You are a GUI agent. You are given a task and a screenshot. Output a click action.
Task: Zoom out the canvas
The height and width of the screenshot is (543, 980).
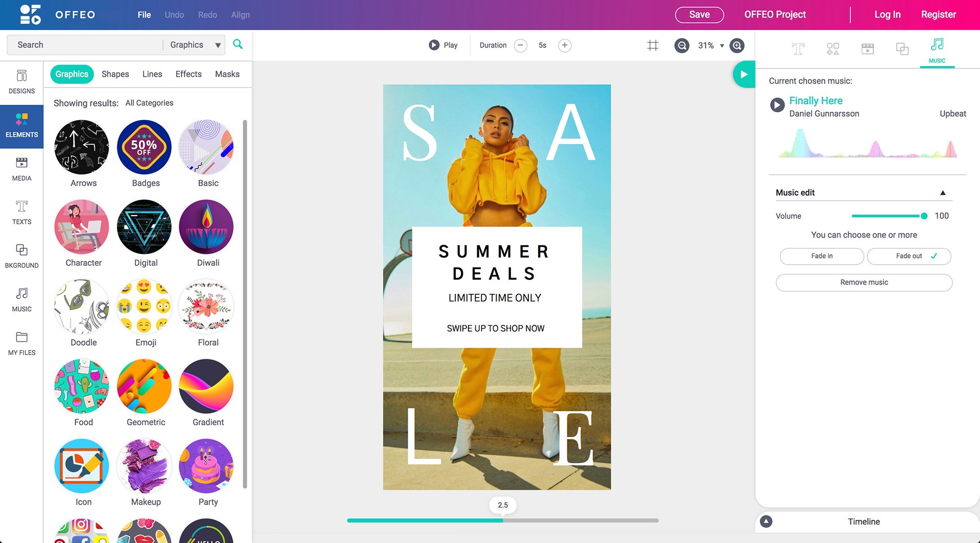[682, 45]
